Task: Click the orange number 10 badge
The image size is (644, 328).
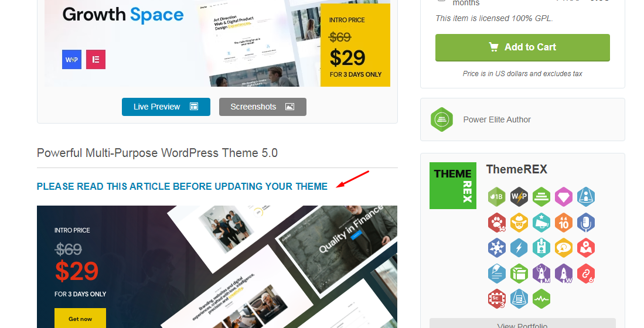Action: pyautogui.click(x=564, y=223)
